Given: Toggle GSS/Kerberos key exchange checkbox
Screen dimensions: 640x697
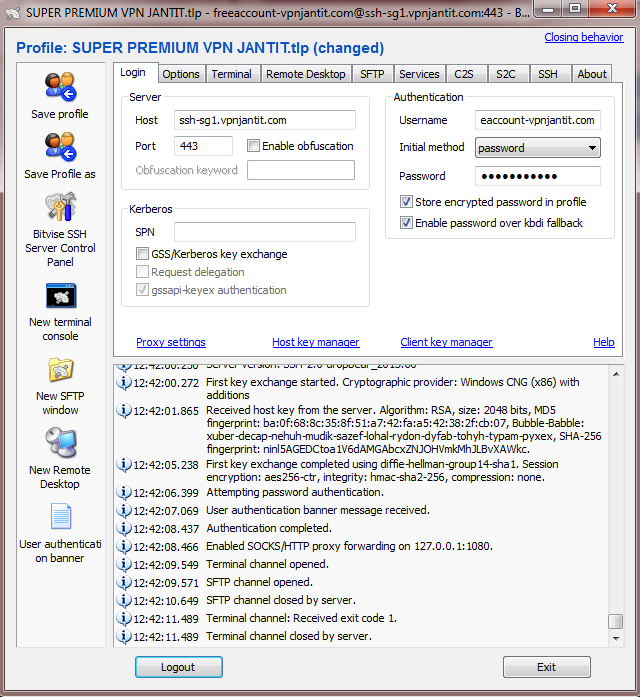Looking at the screenshot, I should pyautogui.click(x=142, y=254).
